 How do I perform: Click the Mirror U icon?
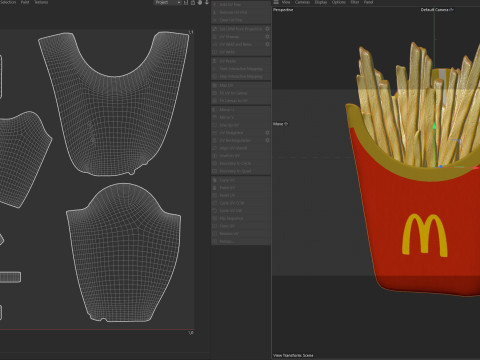point(215,110)
